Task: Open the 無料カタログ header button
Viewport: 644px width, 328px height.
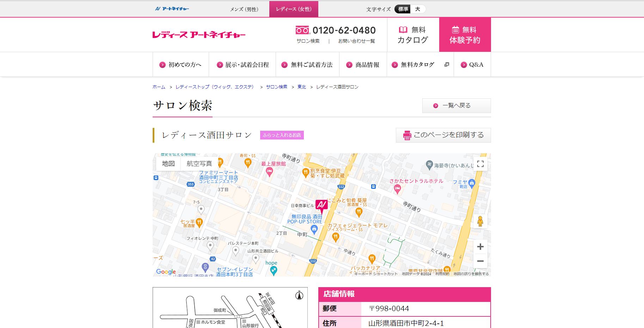Action: (413, 35)
